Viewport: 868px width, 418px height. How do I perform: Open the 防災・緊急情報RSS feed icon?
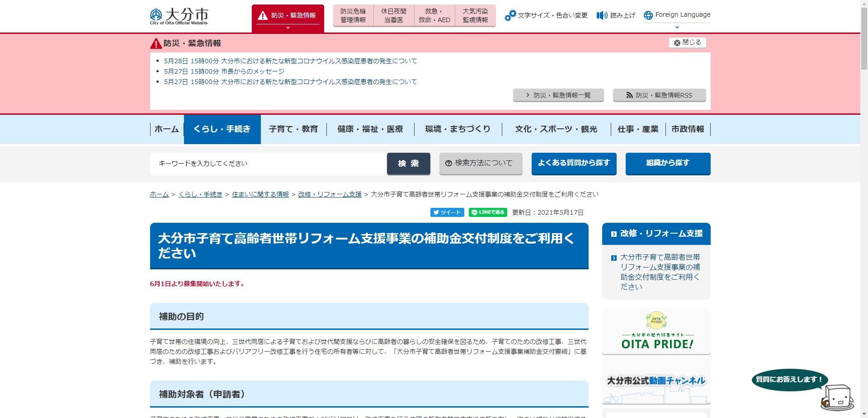click(x=629, y=95)
